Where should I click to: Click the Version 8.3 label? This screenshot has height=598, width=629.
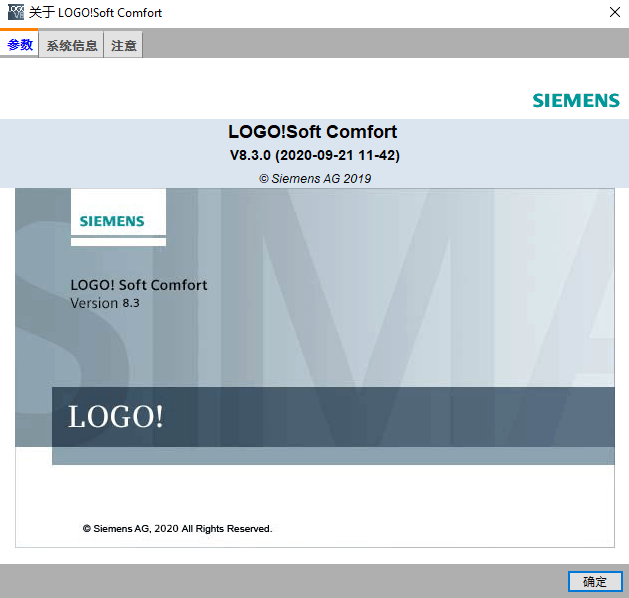(x=105, y=303)
